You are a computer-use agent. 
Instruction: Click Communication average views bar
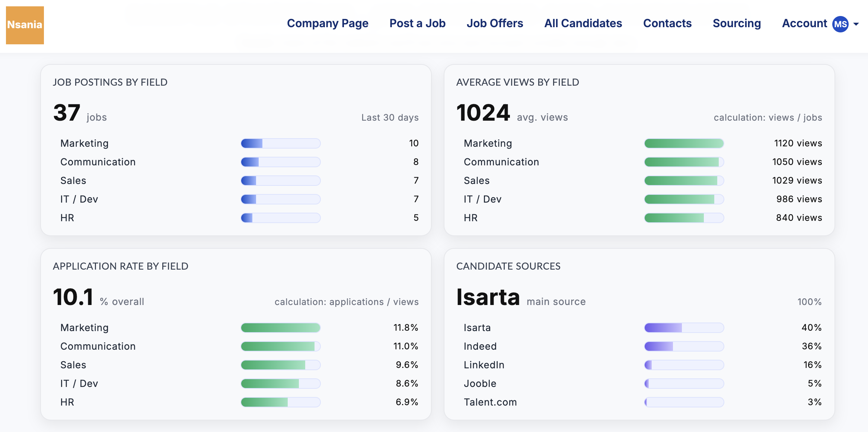(684, 162)
